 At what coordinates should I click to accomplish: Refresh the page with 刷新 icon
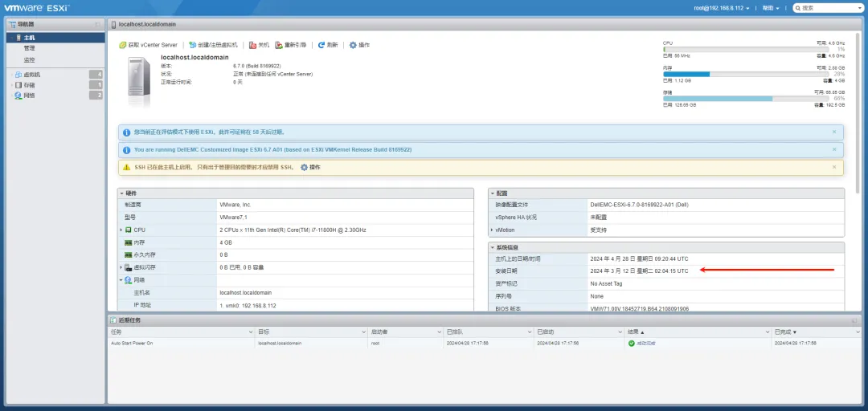coord(321,45)
